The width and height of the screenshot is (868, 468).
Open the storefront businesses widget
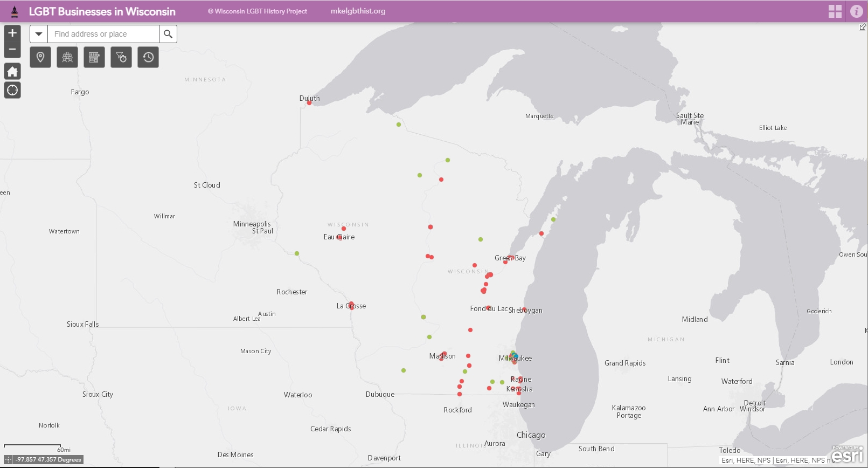tap(94, 57)
